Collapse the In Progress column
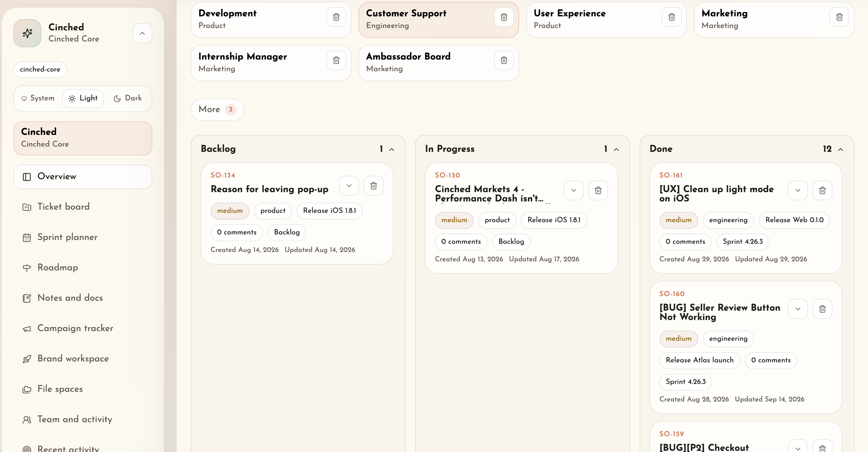 click(x=616, y=149)
